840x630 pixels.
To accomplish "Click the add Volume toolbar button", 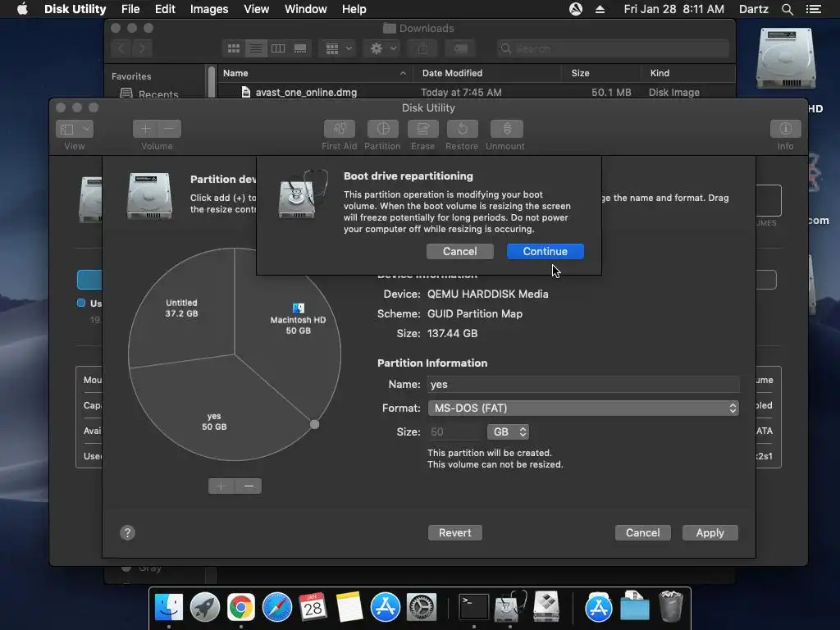I will click(145, 129).
